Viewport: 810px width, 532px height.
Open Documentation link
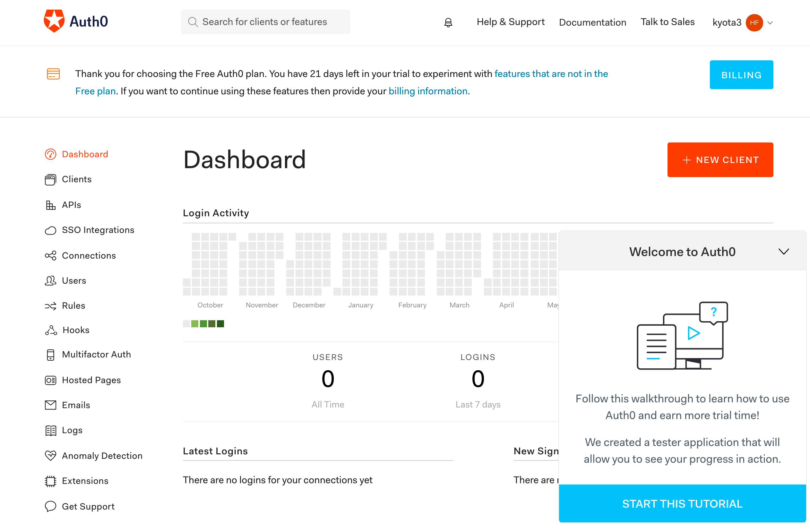(592, 22)
